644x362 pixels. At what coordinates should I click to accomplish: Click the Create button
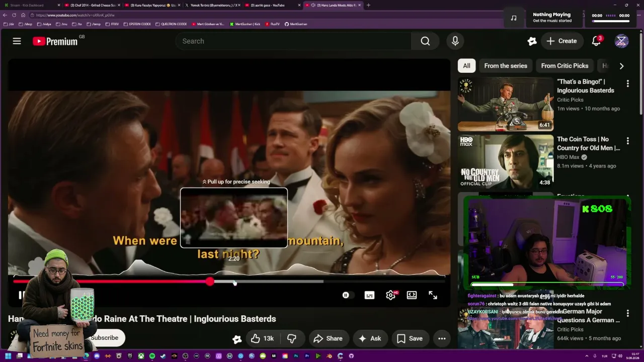point(562,41)
